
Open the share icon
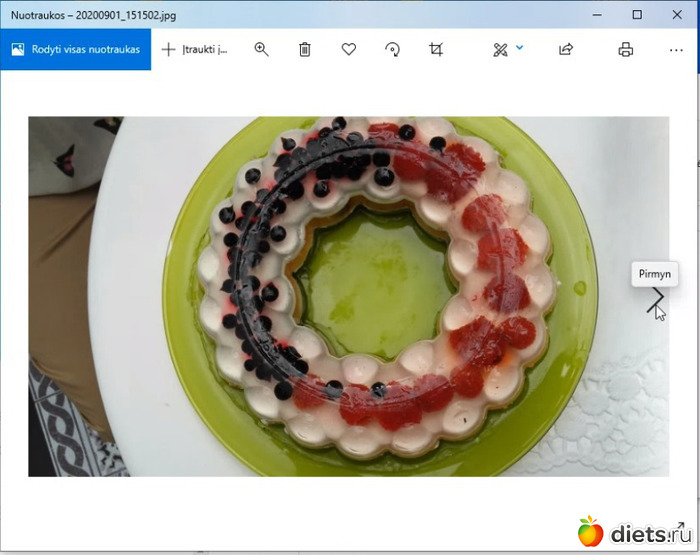(566, 49)
